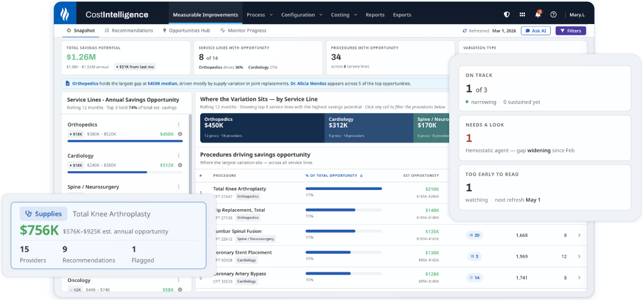Image resolution: width=644 pixels, height=300 pixels.
Task: Switch to the Recommendations tab
Action: click(x=129, y=31)
